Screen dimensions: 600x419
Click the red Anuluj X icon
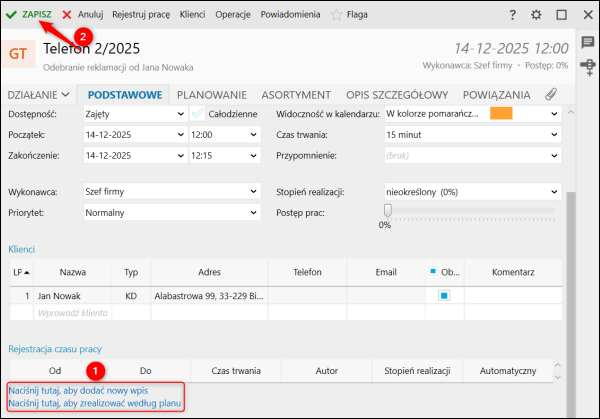(x=67, y=15)
